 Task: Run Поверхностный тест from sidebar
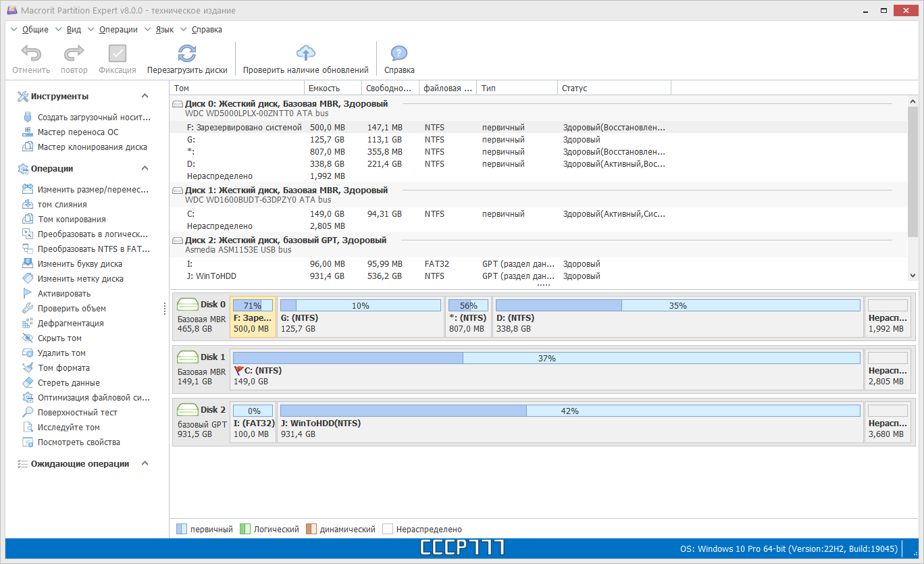[x=74, y=411]
